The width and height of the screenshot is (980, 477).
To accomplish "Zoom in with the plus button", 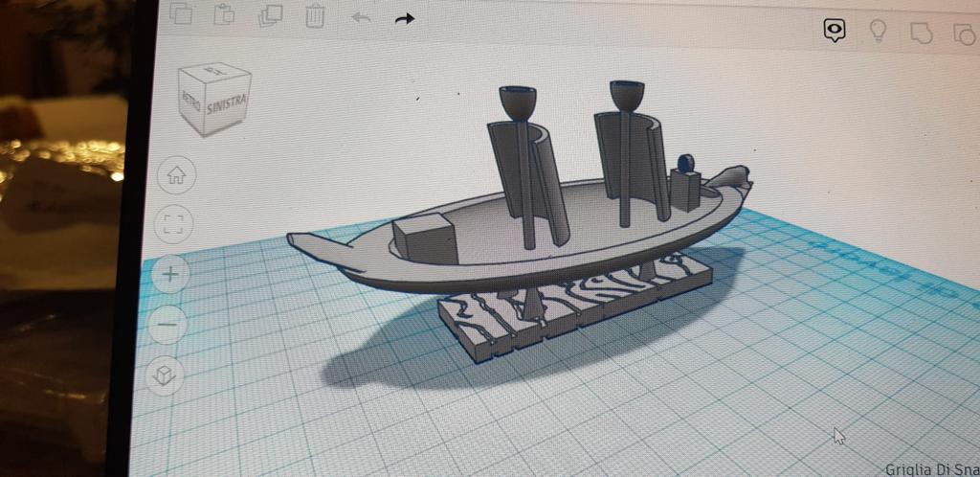I will (170, 274).
